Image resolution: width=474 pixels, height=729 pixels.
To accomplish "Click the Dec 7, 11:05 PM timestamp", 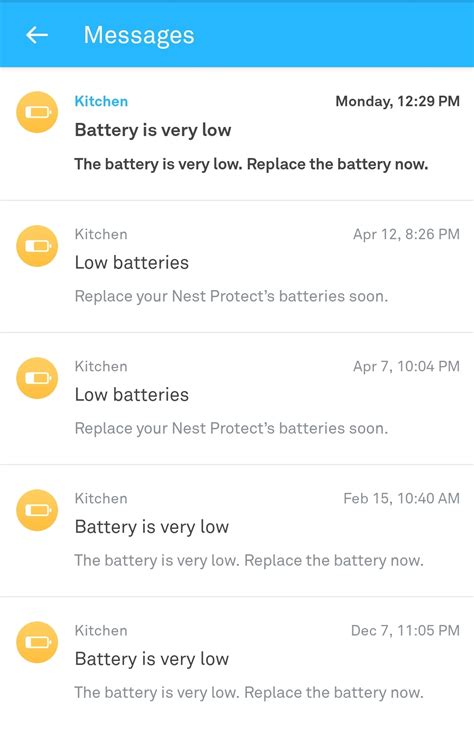I will click(405, 630).
